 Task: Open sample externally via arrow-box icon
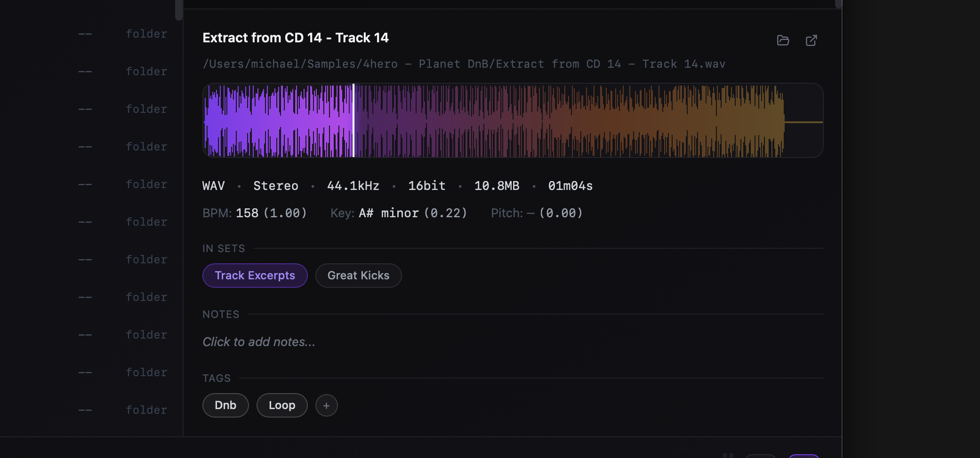(x=811, y=40)
